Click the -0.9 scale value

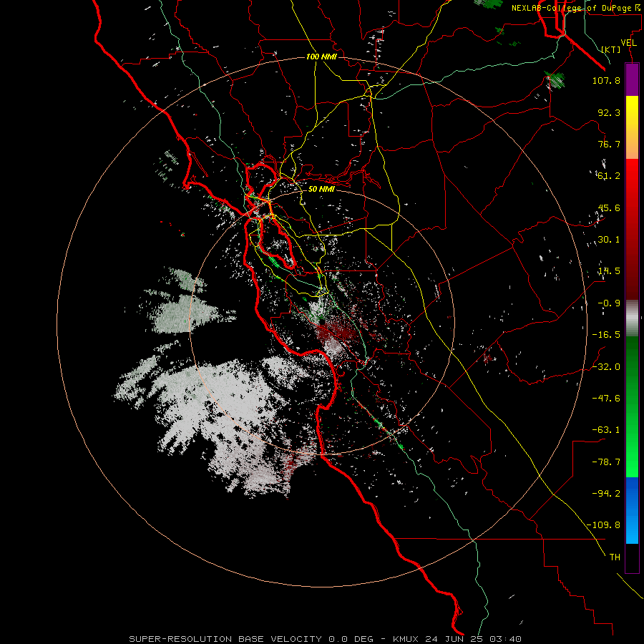(609, 303)
